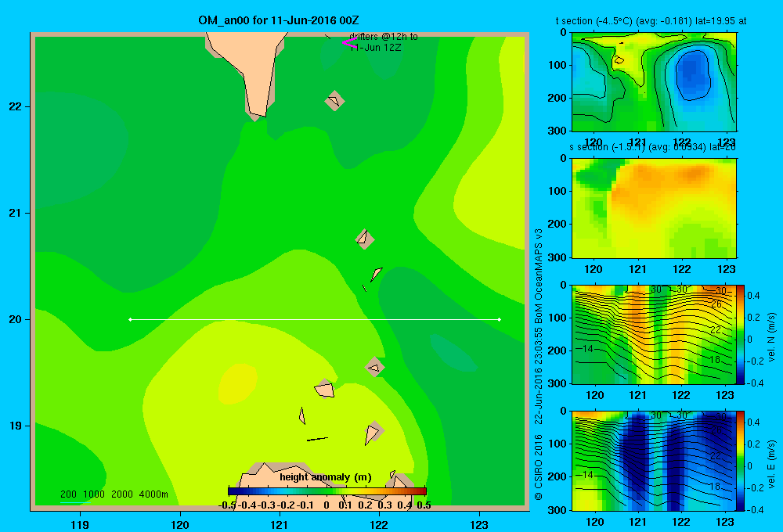Click the yellow high-anomaly patch near 19.3N 120.5E

tap(238, 383)
